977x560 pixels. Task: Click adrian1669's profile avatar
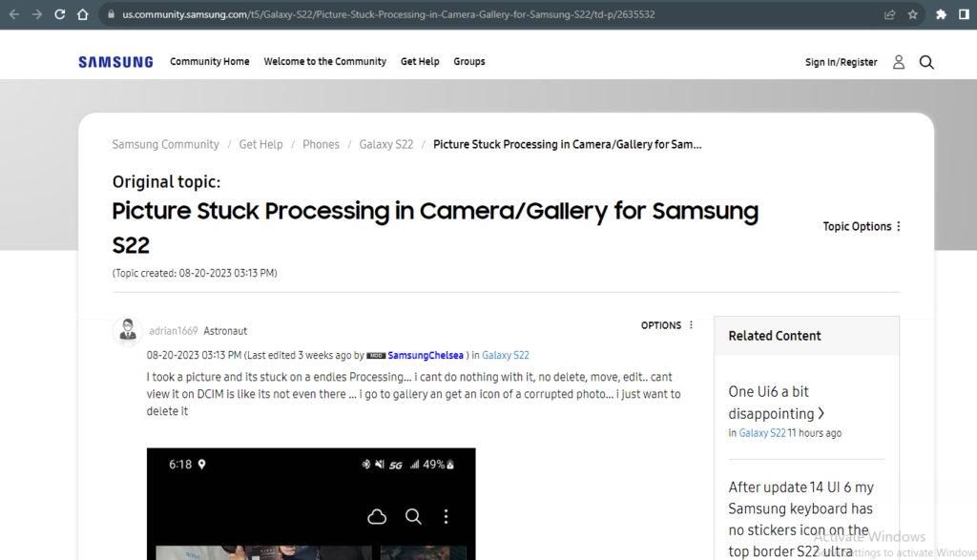(x=127, y=331)
